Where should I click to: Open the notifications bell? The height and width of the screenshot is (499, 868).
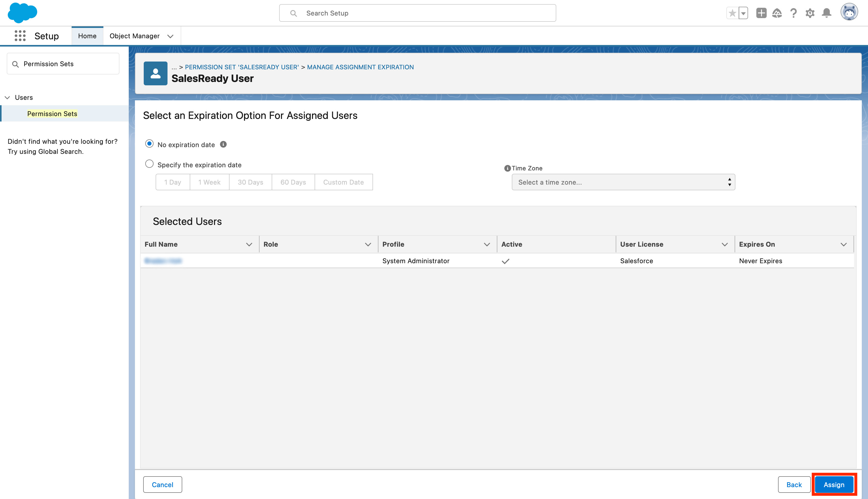pyautogui.click(x=827, y=13)
